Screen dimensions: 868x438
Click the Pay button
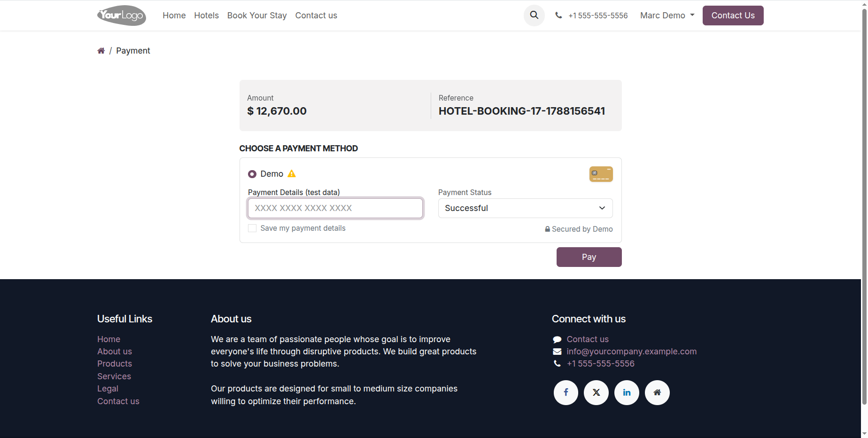[589, 257]
